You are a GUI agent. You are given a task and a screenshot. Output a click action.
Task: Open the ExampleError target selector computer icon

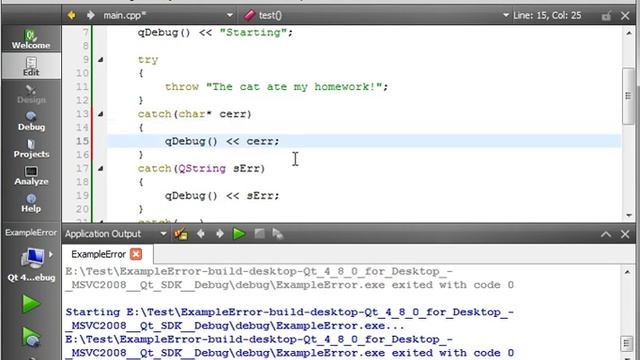click(x=32, y=258)
